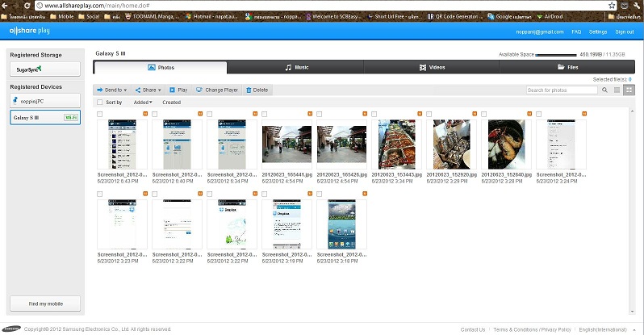Open the Contact Us footer link
Viewport: 644px width, 335px height.
tap(473, 329)
